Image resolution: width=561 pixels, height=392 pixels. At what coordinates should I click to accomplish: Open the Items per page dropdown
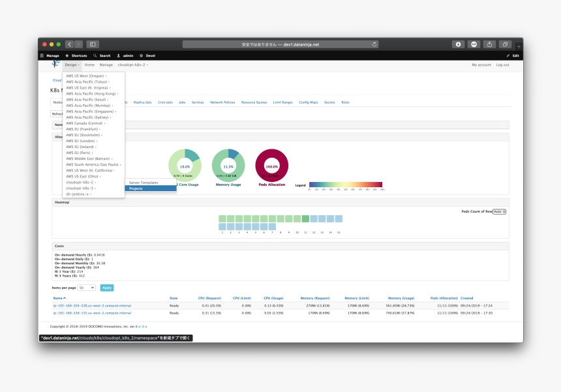pos(87,288)
